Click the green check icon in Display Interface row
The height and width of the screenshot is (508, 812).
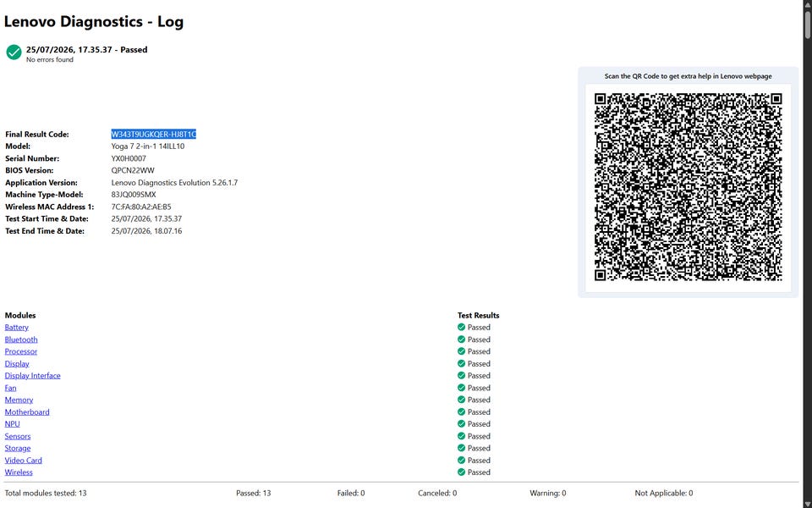point(462,375)
